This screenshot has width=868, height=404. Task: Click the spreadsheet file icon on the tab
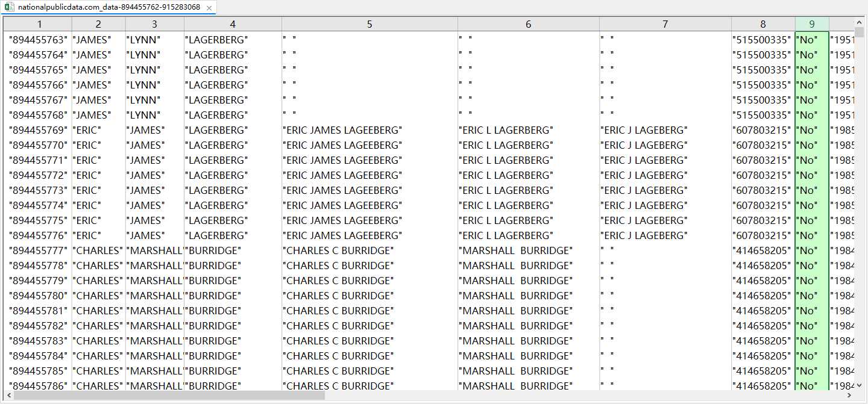pos(9,7)
